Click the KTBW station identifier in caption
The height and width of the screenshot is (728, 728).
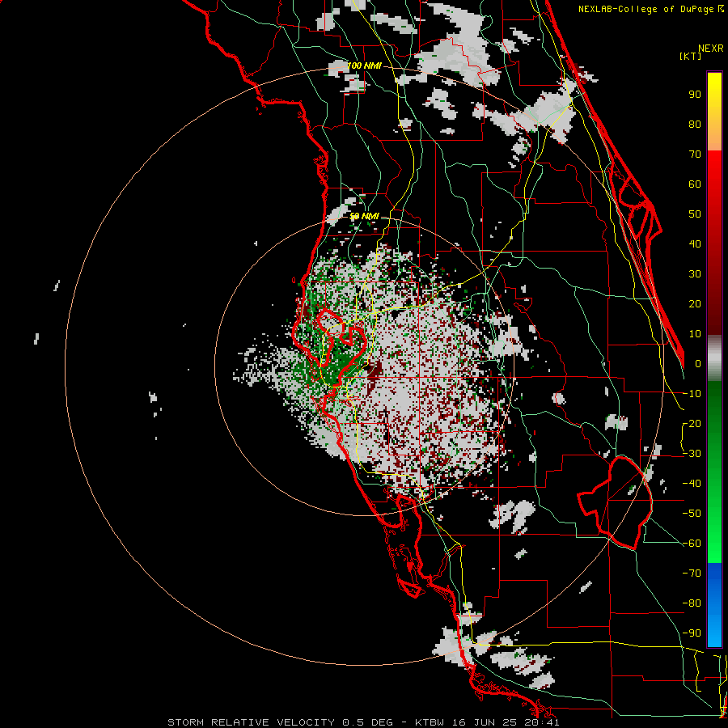click(430, 722)
